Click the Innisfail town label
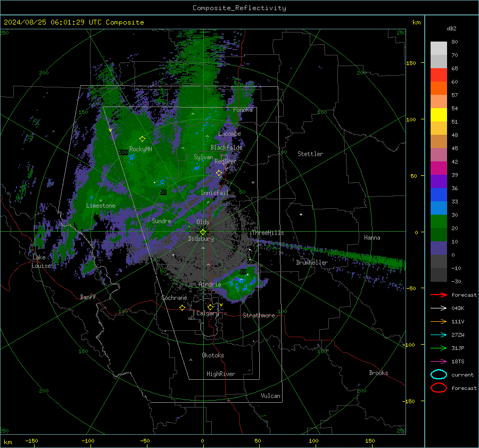479x448 pixels. [214, 193]
